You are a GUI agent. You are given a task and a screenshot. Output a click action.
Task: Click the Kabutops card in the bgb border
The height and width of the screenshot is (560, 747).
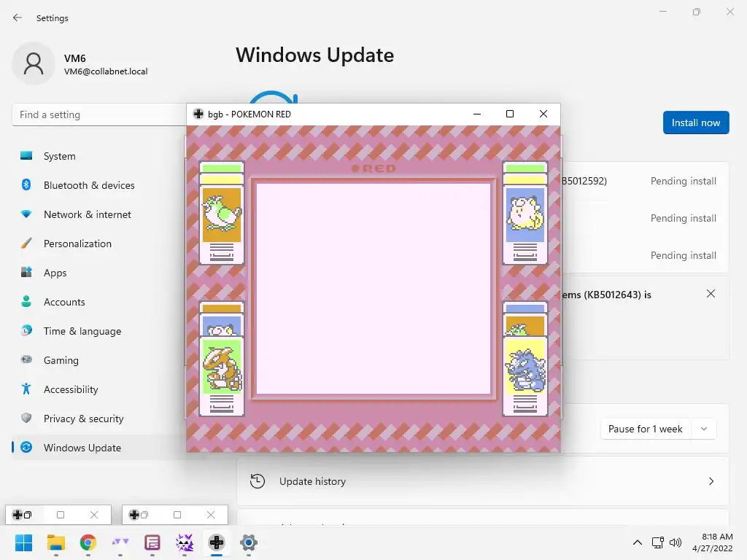coord(222,376)
